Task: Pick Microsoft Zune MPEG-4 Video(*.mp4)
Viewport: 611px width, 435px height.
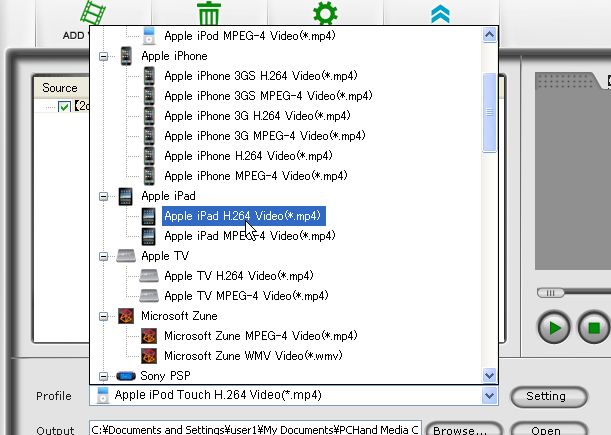Action: point(261,336)
